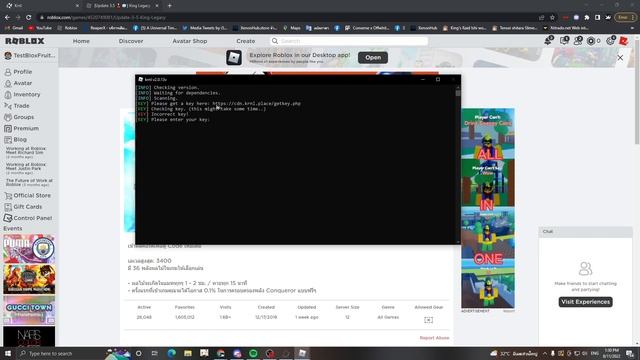The image size is (640, 360).
Task: Open Premium in the sidebar
Action: [22, 128]
